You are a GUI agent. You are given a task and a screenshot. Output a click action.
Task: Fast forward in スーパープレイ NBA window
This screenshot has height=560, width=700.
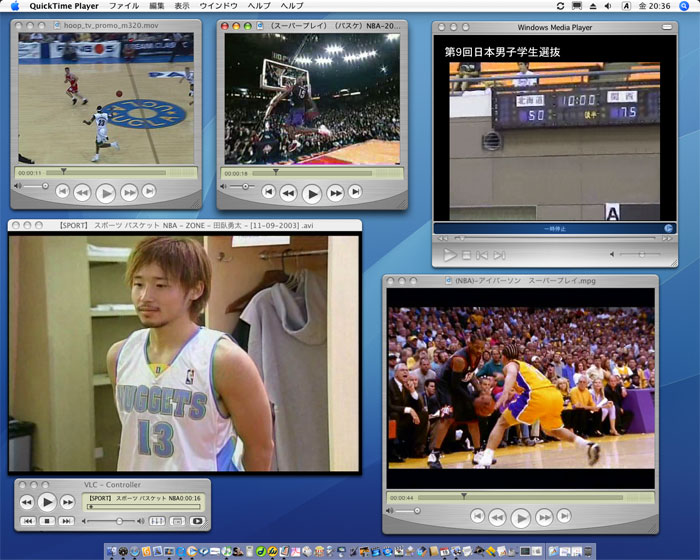coord(335,193)
